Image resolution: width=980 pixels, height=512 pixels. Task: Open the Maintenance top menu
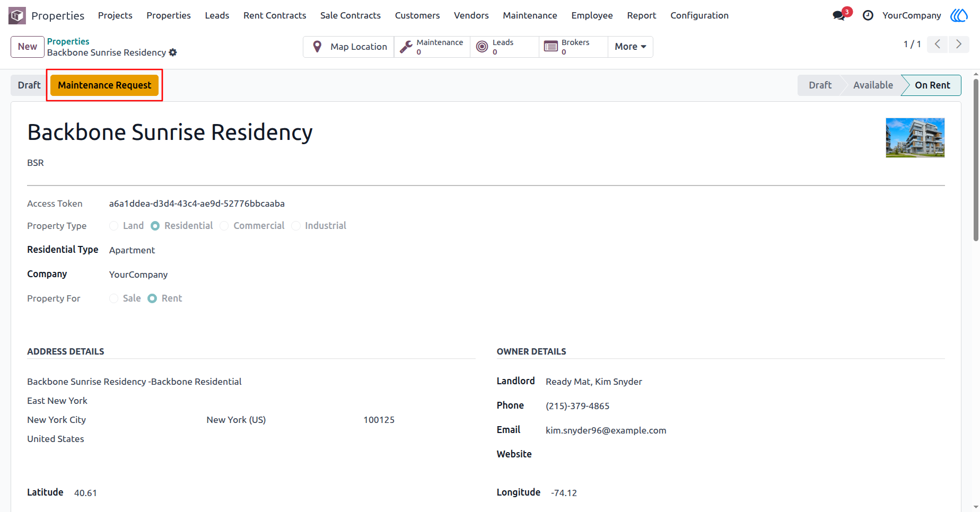tap(530, 15)
